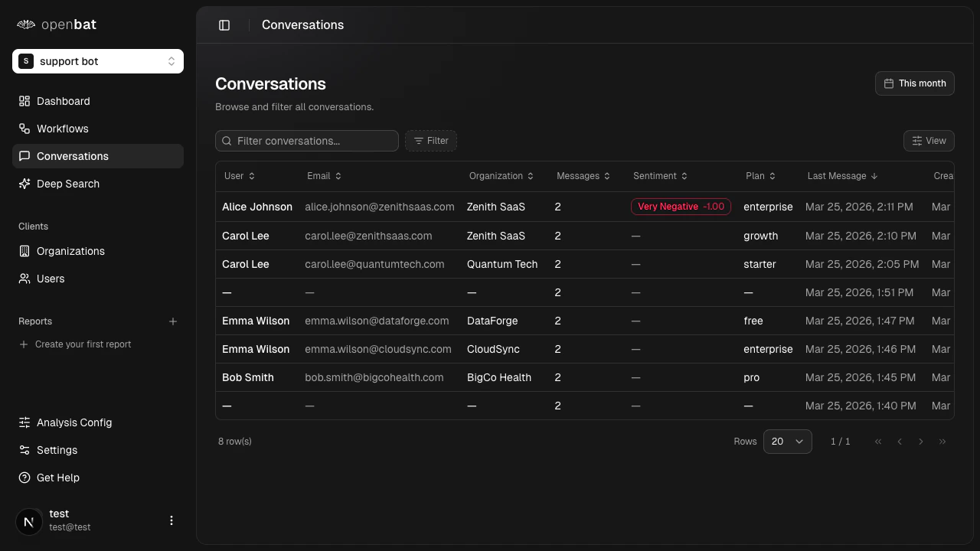The image size is (980, 551).
Task: Open the Organizations page
Action: pos(70,251)
